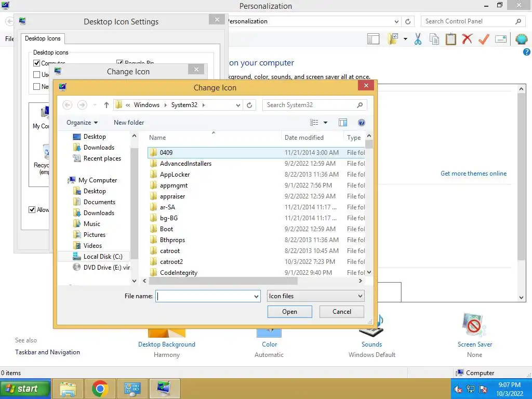Click the Paste clipboard icon in Personalization toolbar
Screen dimensions: 532x399
tap(450, 39)
